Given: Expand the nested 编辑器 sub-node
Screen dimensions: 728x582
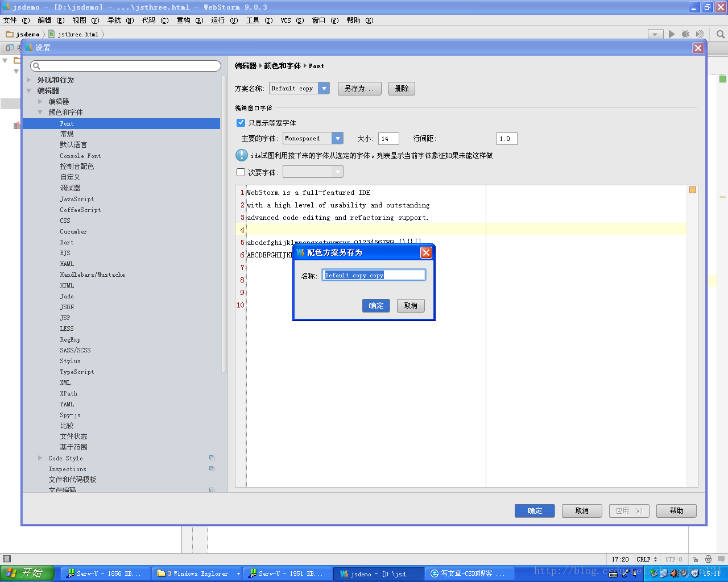Looking at the screenshot, I should coord(40,102).
